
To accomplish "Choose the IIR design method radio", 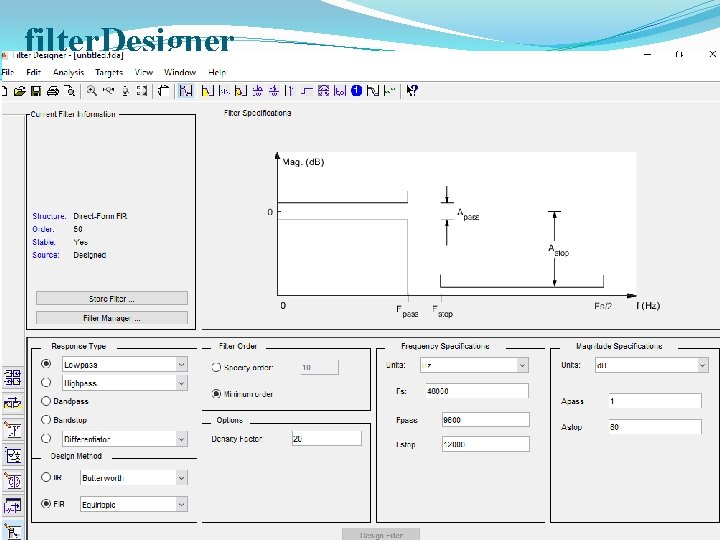I will [46, 477].
